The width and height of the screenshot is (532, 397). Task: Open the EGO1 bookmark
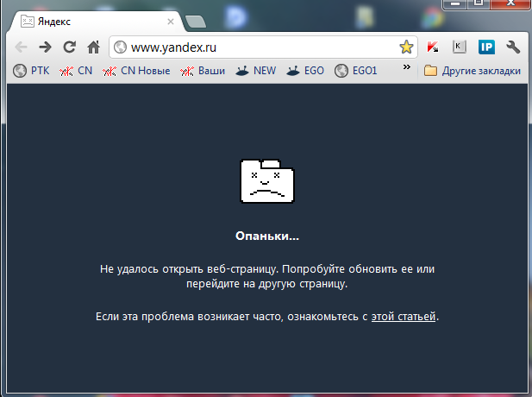[x=356, y=71]
